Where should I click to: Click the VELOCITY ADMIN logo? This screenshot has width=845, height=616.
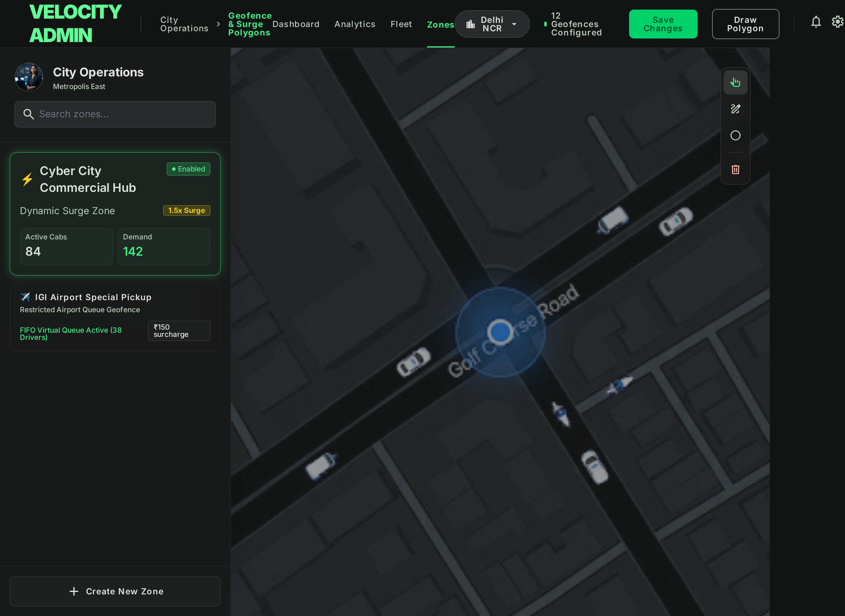click(76, 24)
